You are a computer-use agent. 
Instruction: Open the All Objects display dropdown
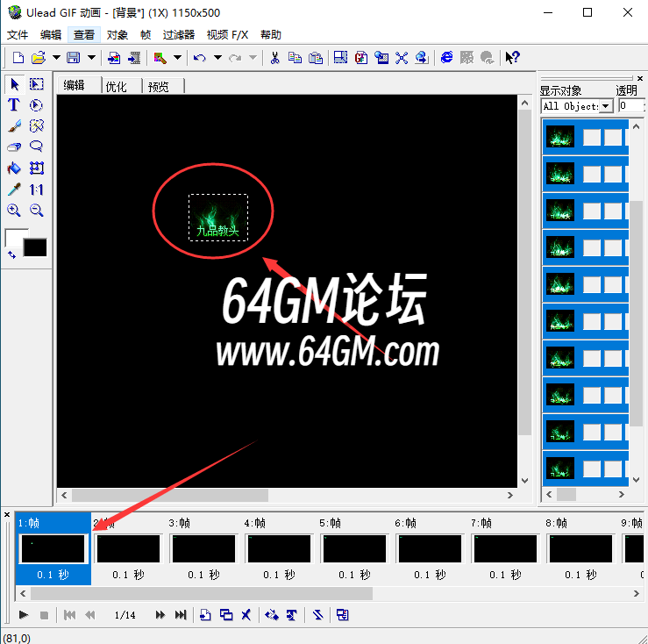pos(606,106)
